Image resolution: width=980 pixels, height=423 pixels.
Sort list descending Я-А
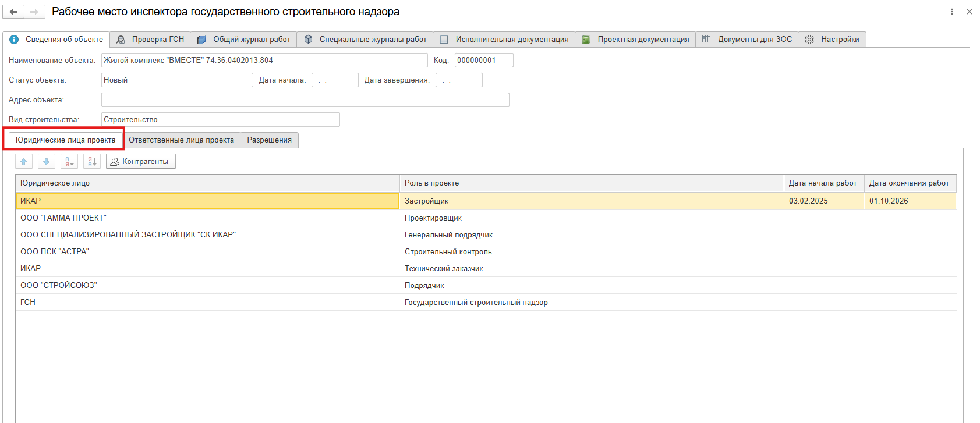pos(92,162)
